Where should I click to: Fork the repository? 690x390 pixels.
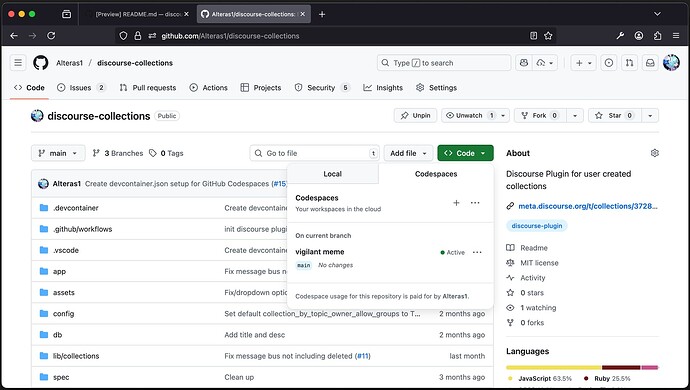pyautogui.click(x=540, y=115)
